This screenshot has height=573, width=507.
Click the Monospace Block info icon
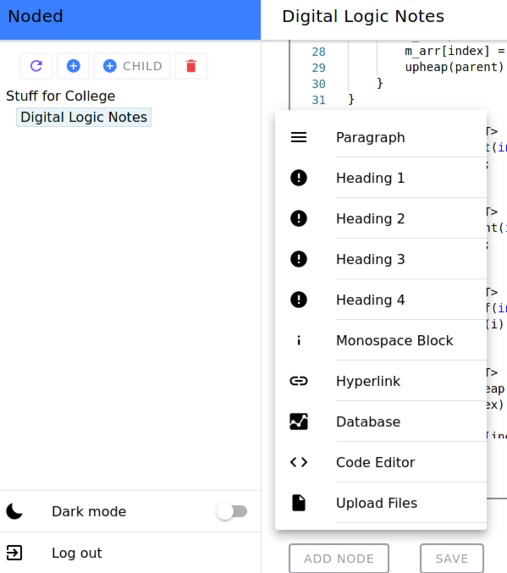(299, 340)
